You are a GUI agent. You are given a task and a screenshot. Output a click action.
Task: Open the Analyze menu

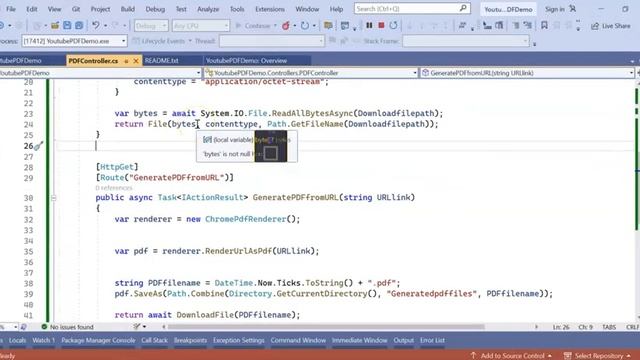pyautogui.click(x=208, y=9)
